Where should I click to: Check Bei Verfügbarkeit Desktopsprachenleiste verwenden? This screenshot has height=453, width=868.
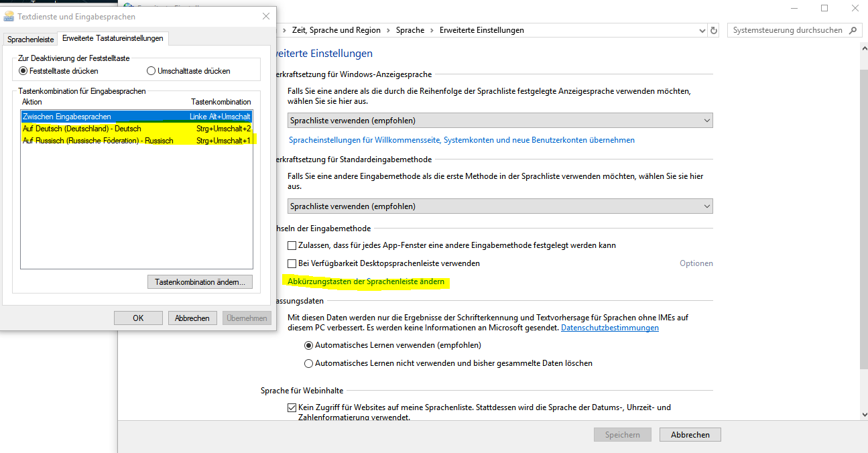292,263
